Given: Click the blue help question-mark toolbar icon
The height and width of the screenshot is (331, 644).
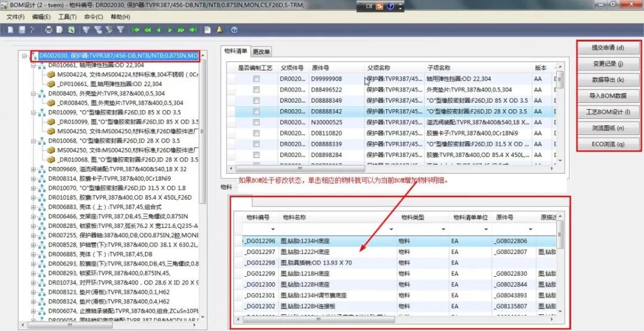Looking at the screenshot, I should point(234,30).
